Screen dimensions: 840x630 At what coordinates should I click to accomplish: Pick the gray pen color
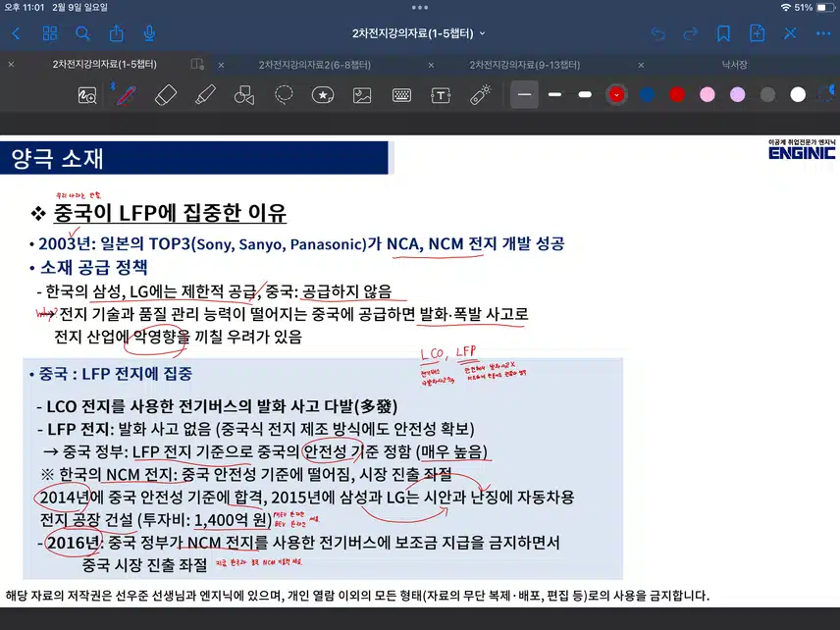pos(767,95)
